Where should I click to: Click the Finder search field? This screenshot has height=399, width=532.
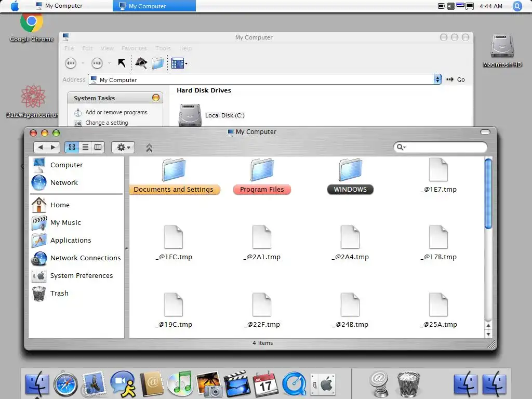(x=441, y=147)
